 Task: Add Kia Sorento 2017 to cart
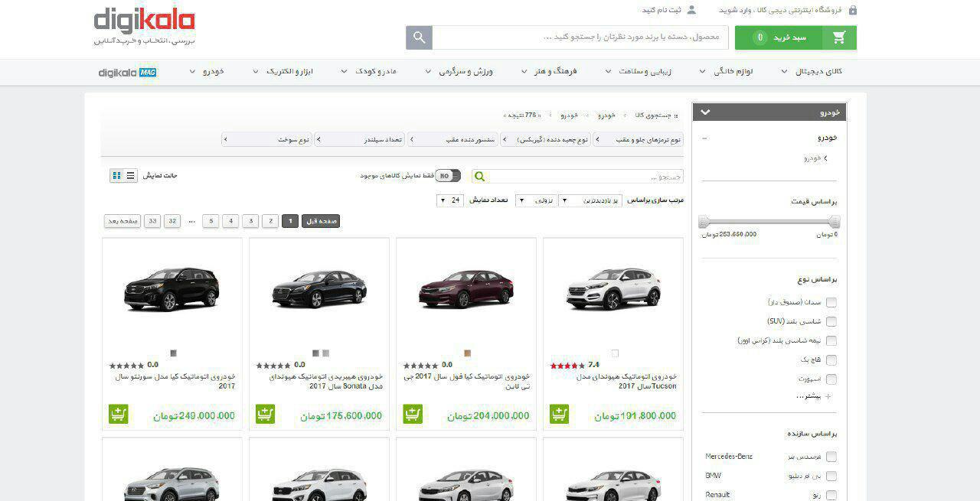[119, 415]
